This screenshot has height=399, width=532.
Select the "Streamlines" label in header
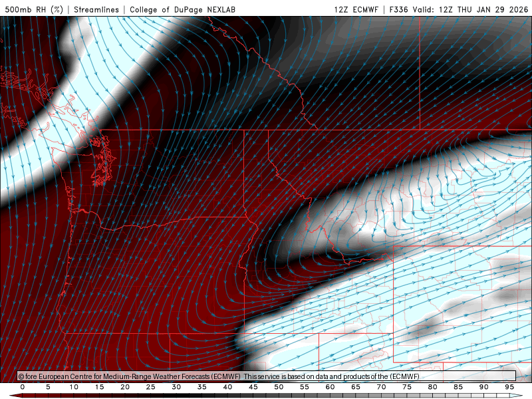click(96, 9)
